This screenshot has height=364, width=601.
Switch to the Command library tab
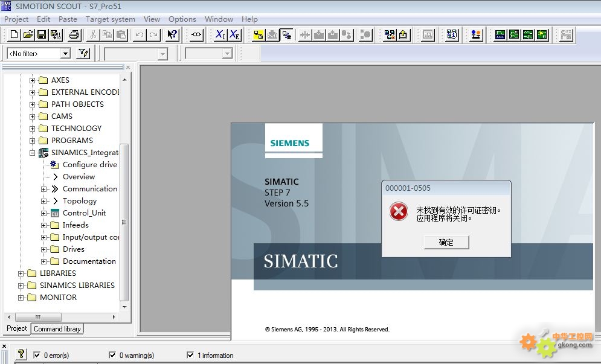(x=57, y=329)
